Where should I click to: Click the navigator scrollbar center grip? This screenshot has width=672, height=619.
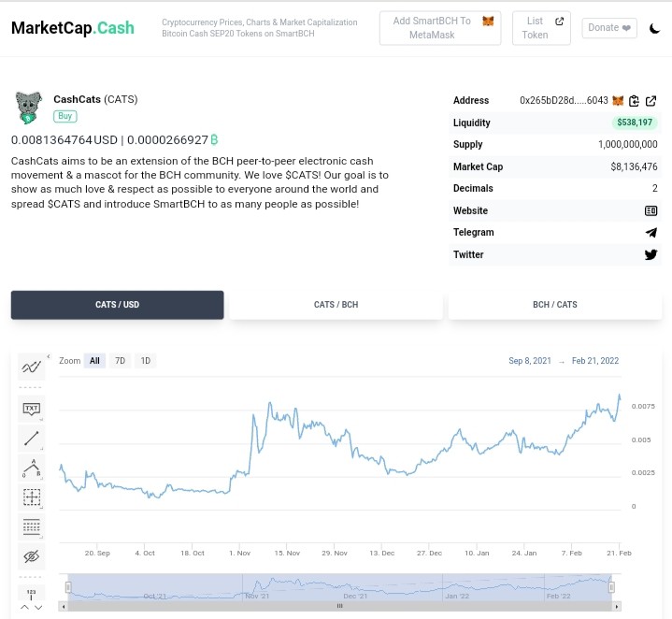click(340, 606)
